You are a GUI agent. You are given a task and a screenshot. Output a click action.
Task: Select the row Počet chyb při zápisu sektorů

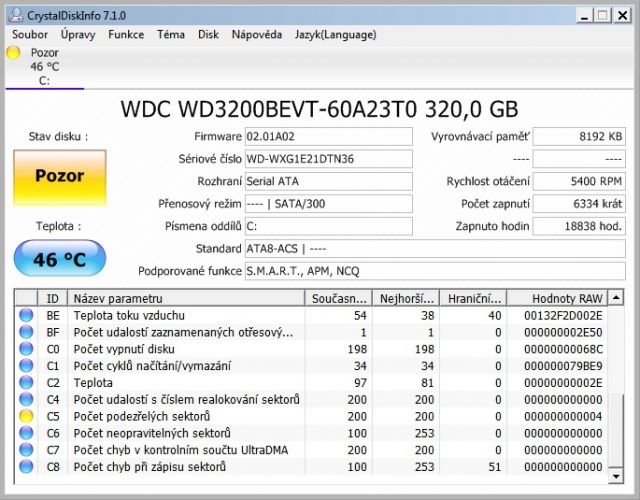tap(311, 467)
